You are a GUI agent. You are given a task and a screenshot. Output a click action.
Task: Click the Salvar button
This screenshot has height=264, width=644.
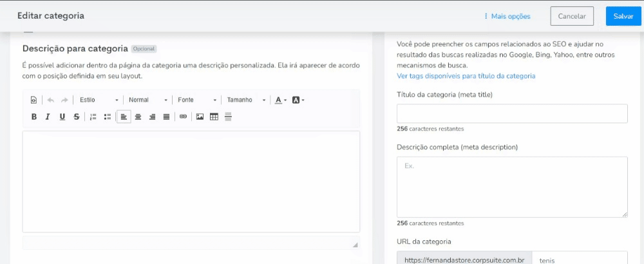pos(623,17)
